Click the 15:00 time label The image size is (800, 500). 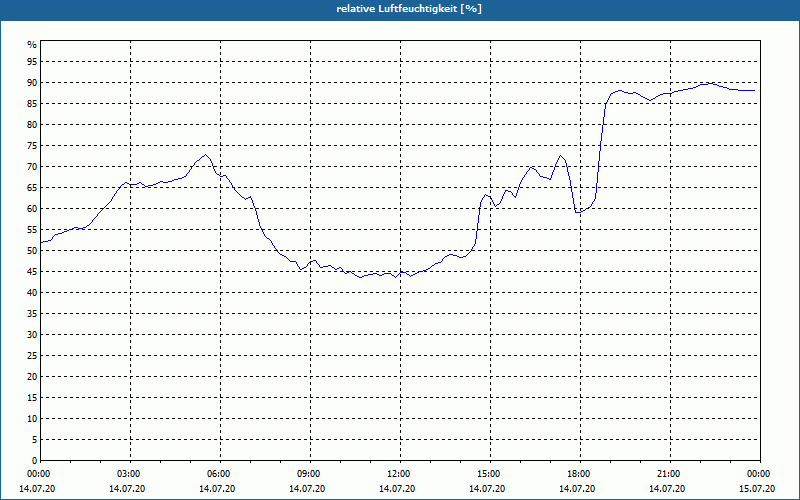tap(490, 474)
